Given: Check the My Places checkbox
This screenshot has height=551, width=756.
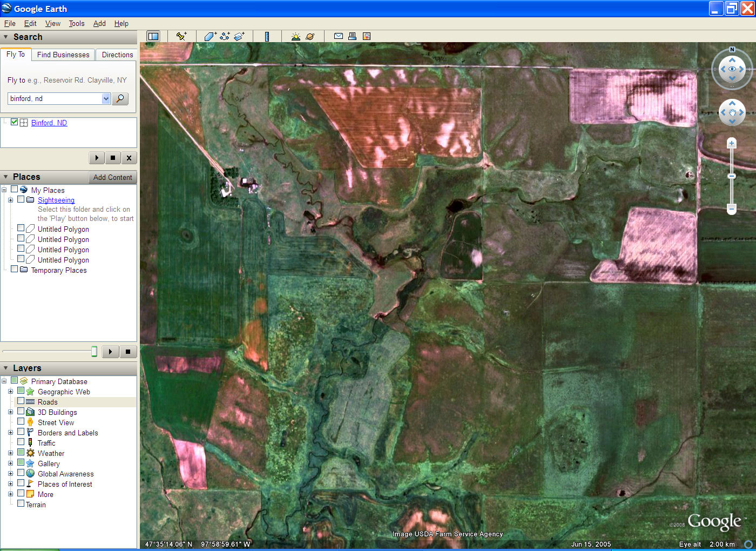Looking at the screenshot, I should (15, 190).
